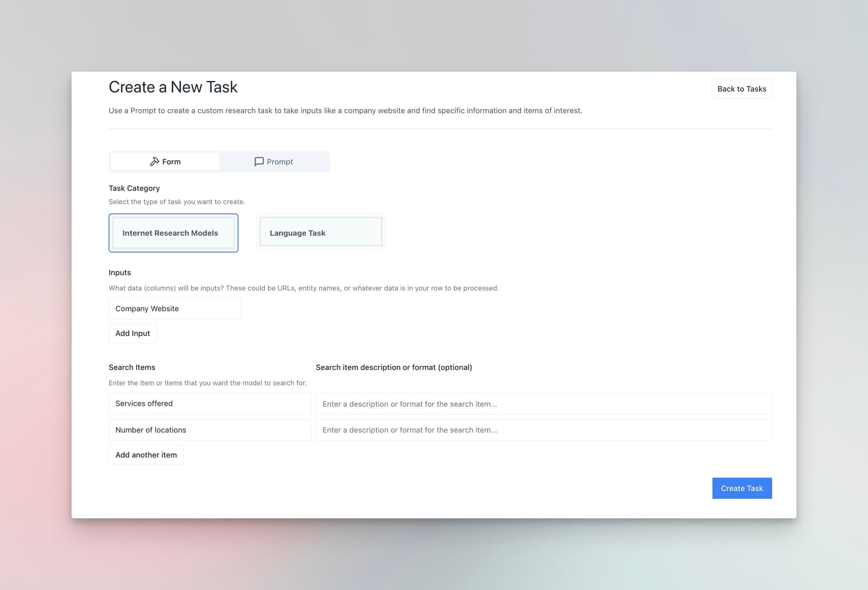Toggle Form view tab
The image size is (868, 590).
[x=165, y=162]
